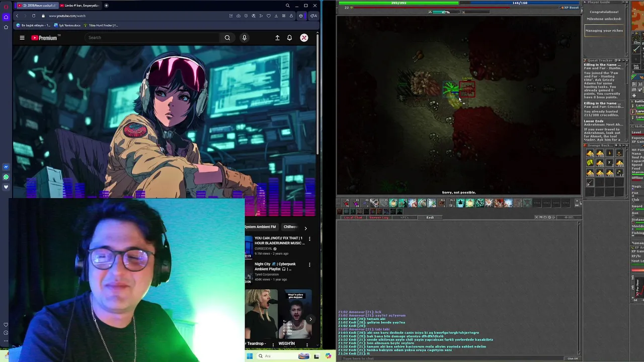Select the green item in backpack
The height and width of the screenshot is (362, 644).
590,163
